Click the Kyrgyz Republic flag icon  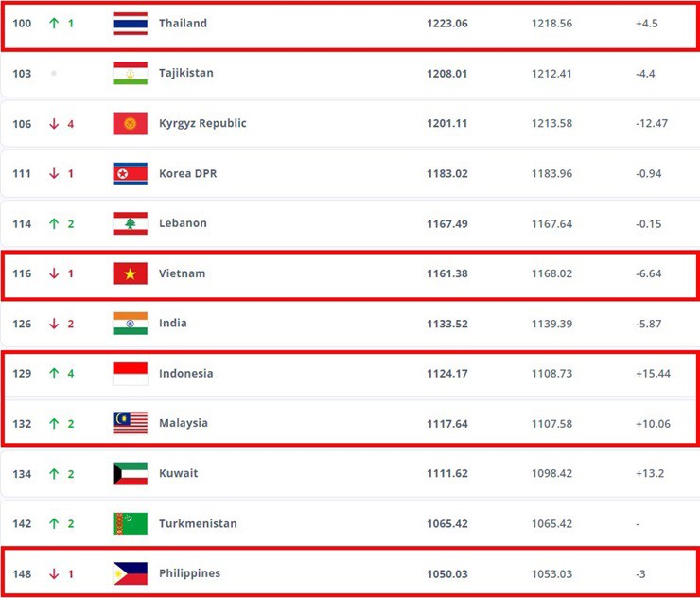pyautogui.click(x=130, y=124)
